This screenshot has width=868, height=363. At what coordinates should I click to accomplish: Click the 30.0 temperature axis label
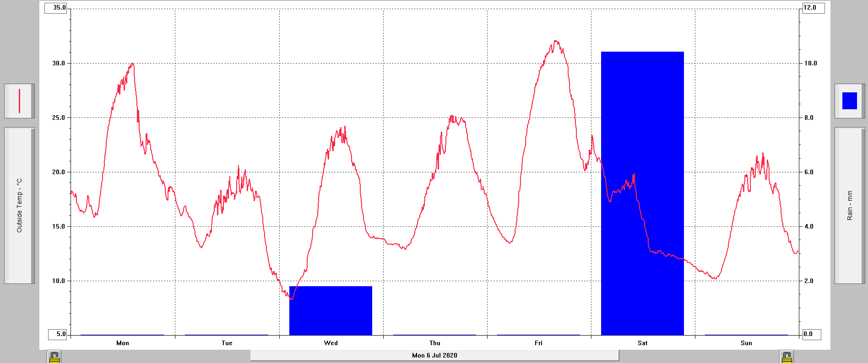[x=59, y=64]
